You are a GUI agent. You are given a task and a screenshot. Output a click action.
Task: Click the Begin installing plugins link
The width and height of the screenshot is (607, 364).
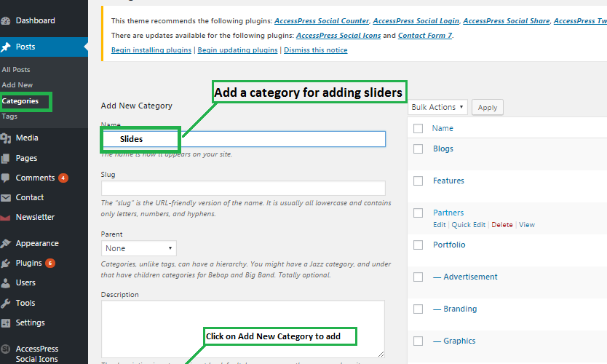tap(151, 50)
